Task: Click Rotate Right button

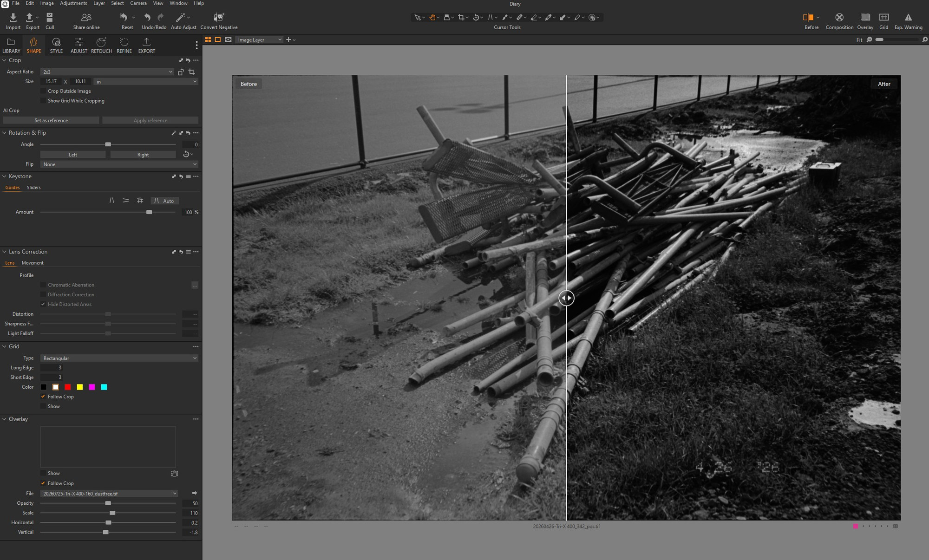Action: coord(143,155)
